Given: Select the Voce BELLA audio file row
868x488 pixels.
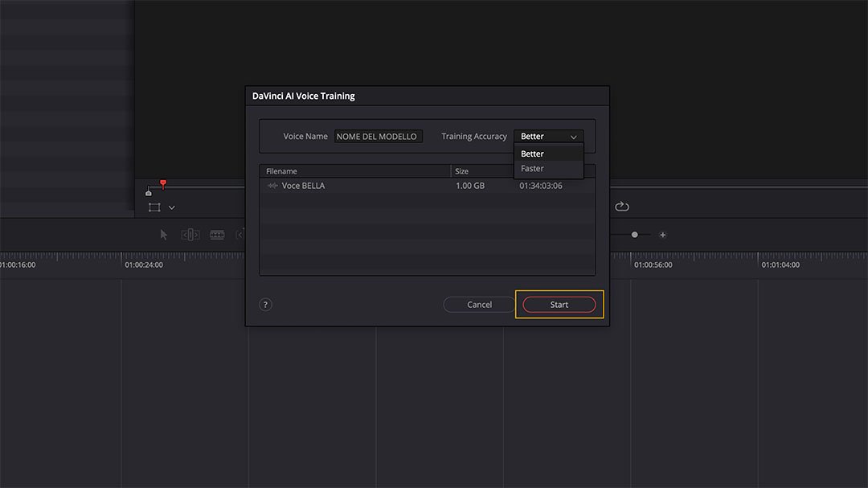Looking at the screenshot, I should (x=428, y=186).
